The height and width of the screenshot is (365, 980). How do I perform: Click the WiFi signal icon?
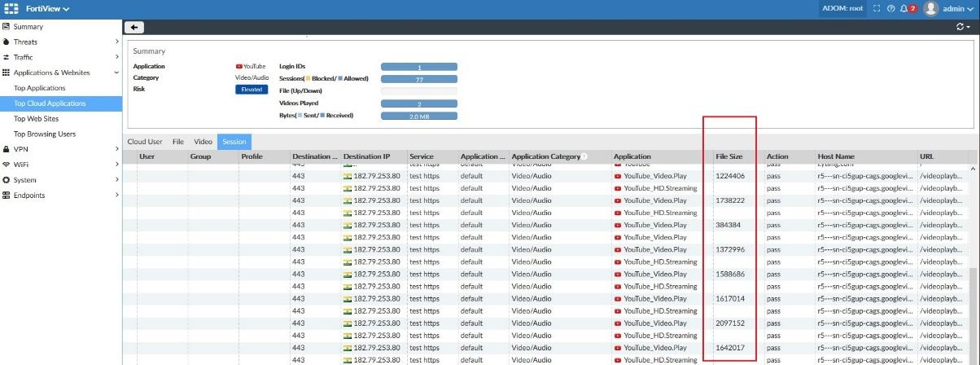(6, 165)
